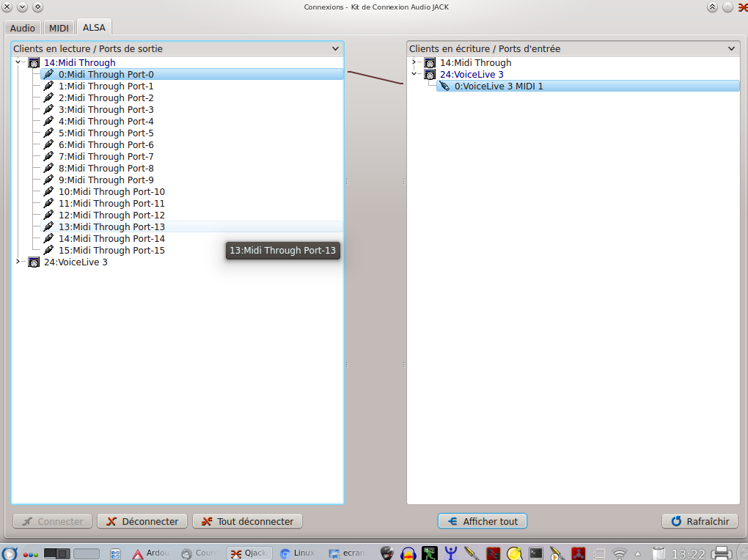
Task: Click the Déconnecter button
Action: point(142,521)
